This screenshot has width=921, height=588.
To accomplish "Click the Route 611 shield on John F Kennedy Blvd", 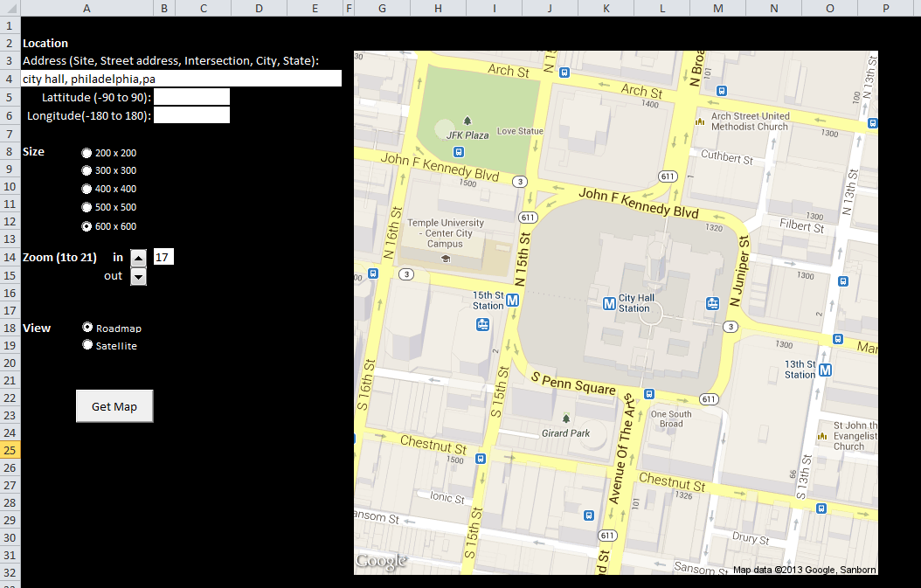I will 667,176.
